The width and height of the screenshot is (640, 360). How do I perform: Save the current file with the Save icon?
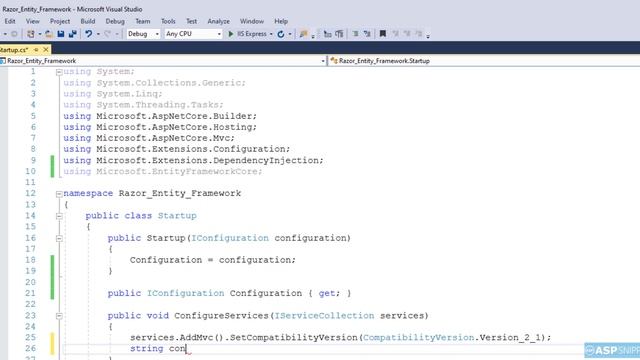[x=61, y=34]
